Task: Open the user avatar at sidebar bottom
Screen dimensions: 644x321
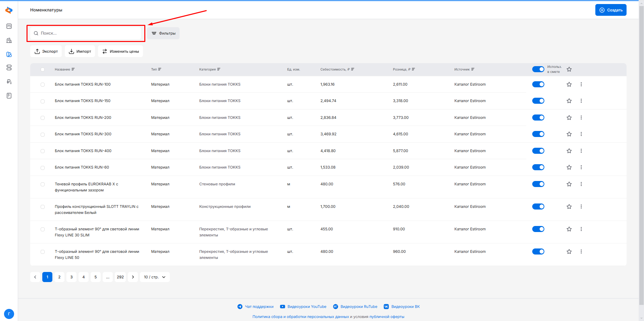Action: click(9, 314)
